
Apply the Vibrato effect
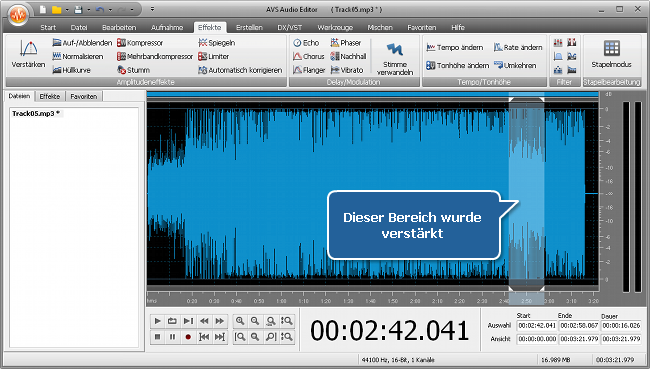pyautogui.click(x=347, y=70)
